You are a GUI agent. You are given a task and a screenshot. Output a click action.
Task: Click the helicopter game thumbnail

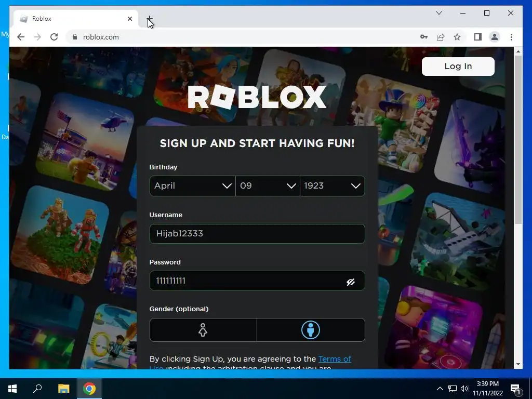[85, 141]
